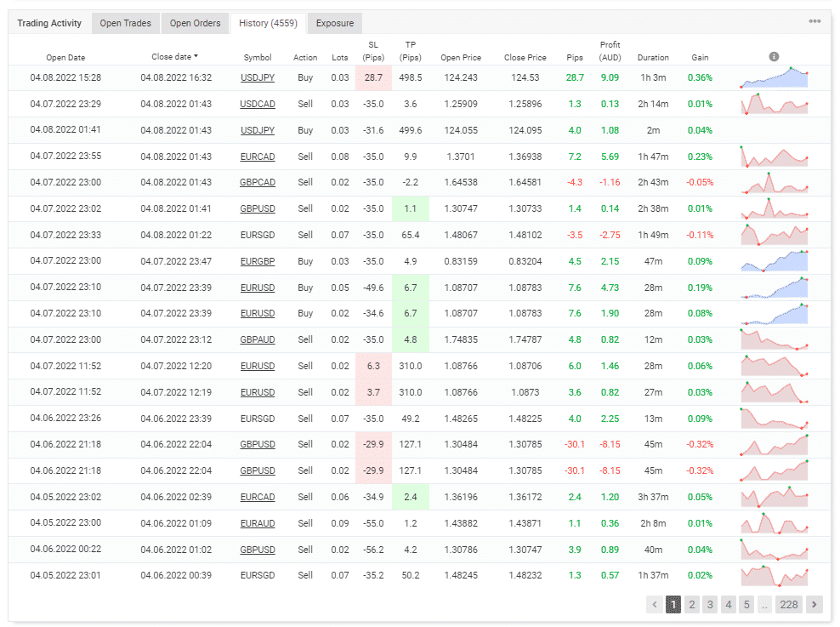Switch to the Open Trades tab
This screenshot has width=840, height=627.
pos(125,23)
